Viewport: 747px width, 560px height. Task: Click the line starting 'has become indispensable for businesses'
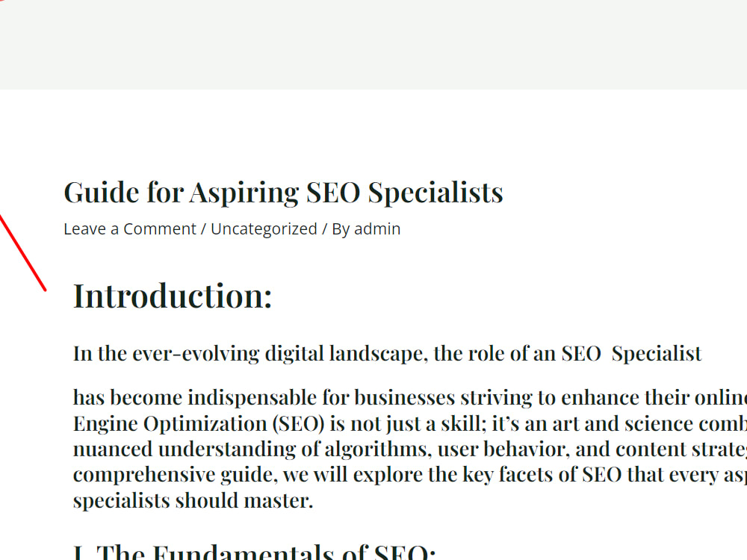[409, 398]
